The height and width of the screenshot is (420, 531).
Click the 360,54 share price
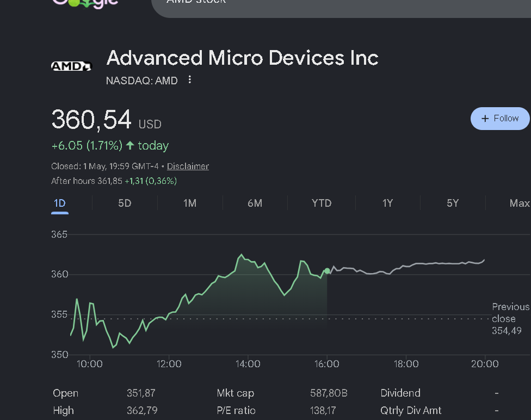[91, 120]
